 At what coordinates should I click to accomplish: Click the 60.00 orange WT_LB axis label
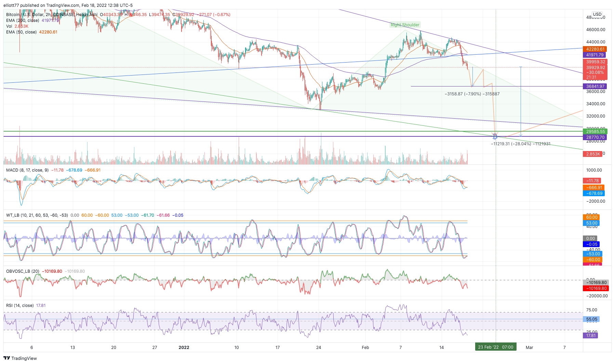(591, 217)
